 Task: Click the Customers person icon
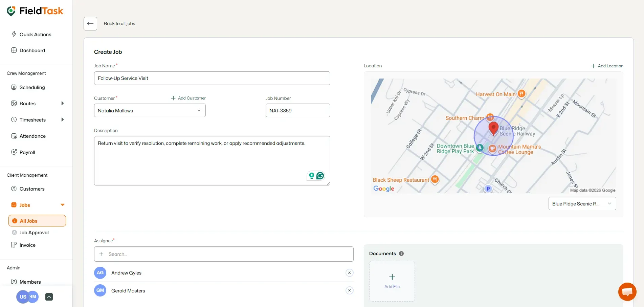pyautogui.click(x=14, y=189)
